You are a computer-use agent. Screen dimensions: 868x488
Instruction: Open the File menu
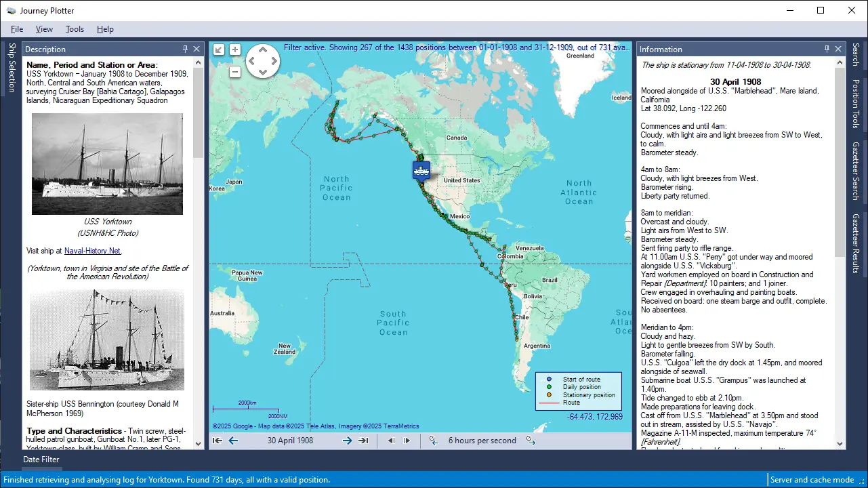(x=17, y=29)
